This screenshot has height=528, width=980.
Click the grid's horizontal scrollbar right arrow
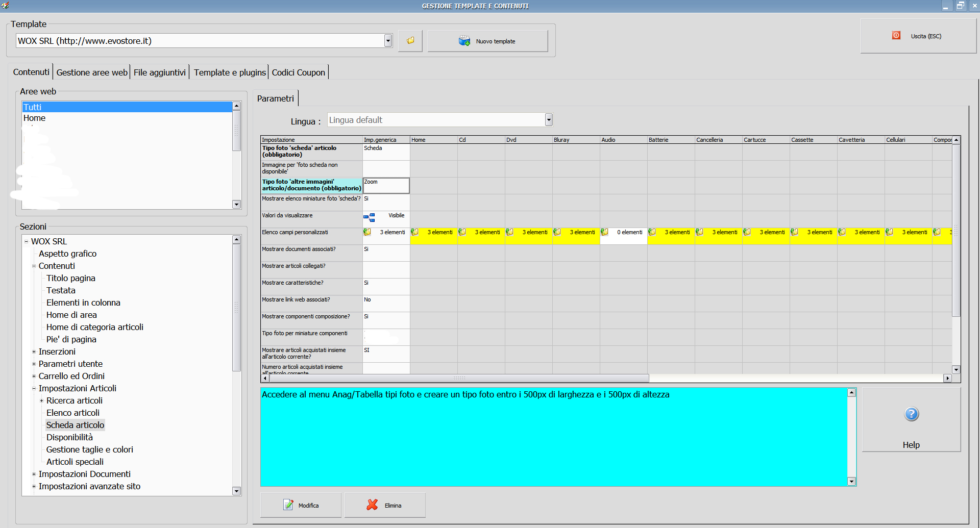[947, 379]
